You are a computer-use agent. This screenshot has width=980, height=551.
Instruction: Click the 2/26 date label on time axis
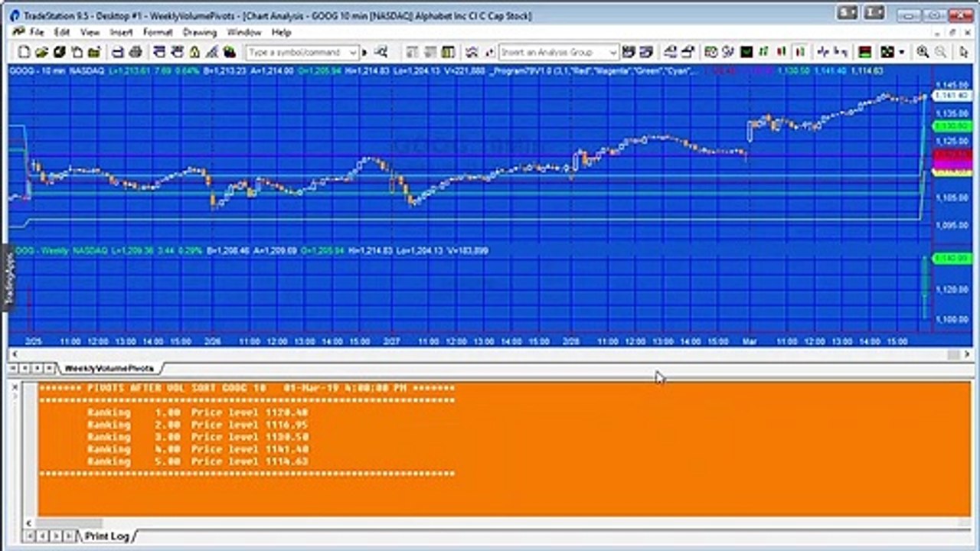click(212, 341)
